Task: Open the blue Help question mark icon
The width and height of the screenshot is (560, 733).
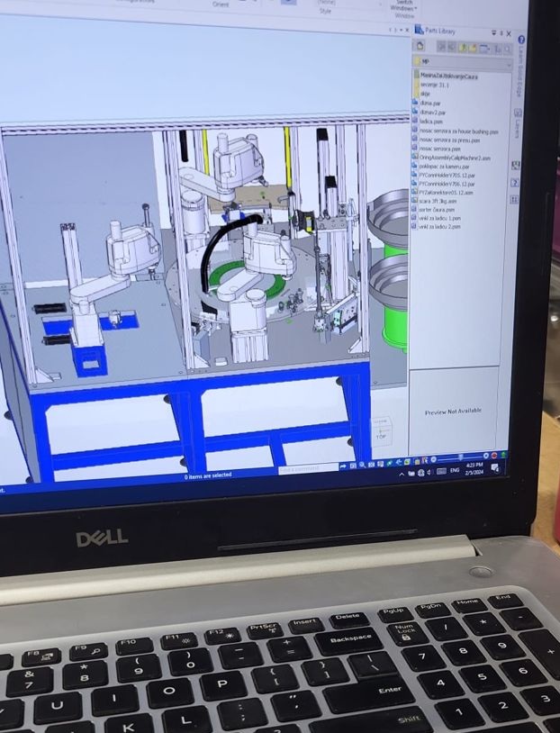Action: [x=521, y=40]
